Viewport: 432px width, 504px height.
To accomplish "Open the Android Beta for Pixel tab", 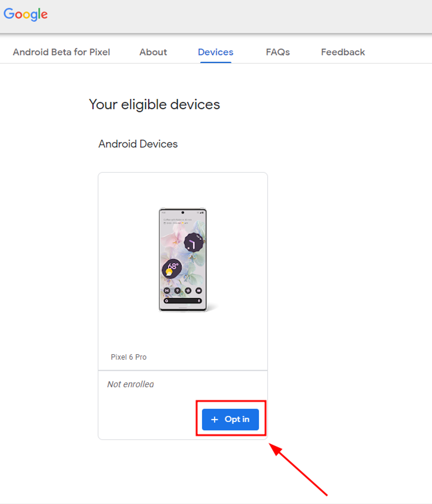I will [61, 52].
